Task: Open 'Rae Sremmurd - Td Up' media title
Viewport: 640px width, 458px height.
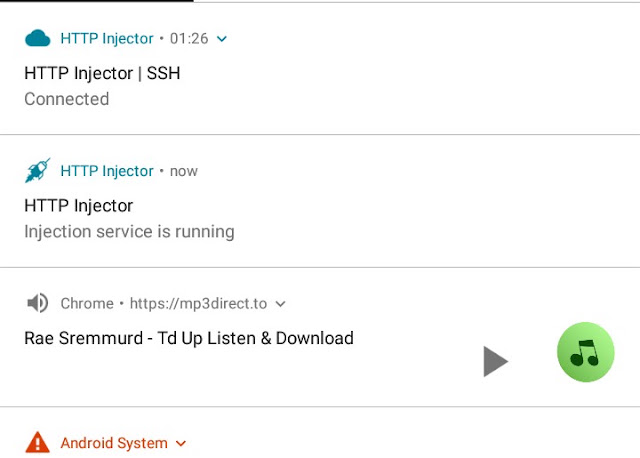Action: coord(189,338)
